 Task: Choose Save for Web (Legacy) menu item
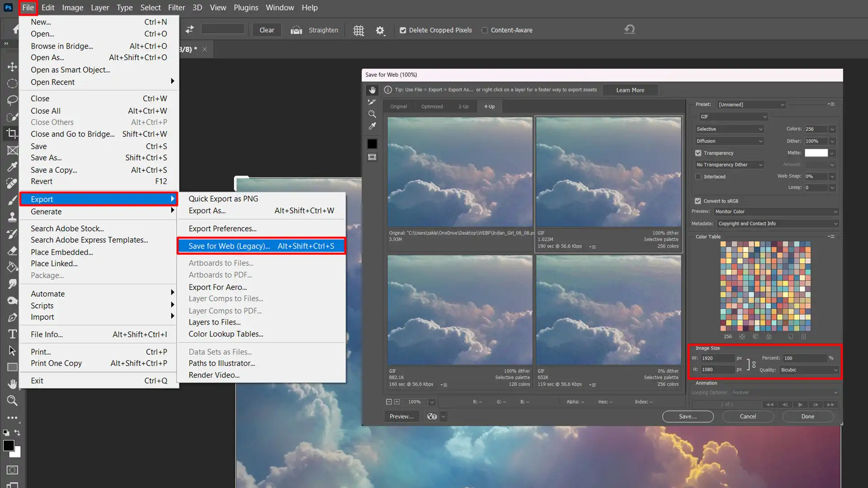pyautogui.click(x=261, y=246)
